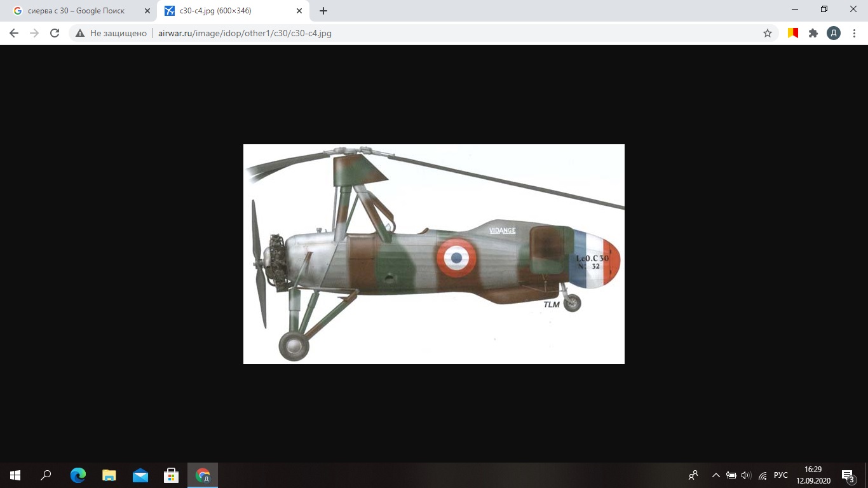The height and width of the screenshot is (488, 868).
Task: Click the autogyro aircraft image
Action: [434, 254]
